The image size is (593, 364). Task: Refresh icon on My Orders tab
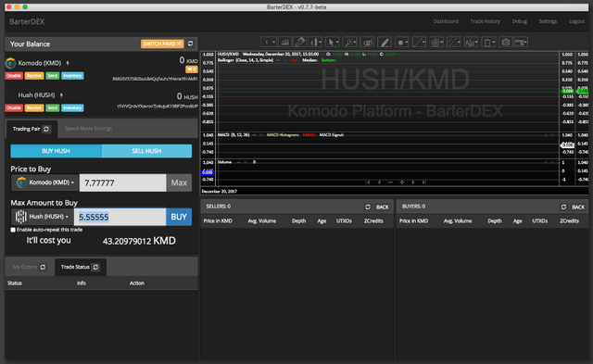point(44,268)
